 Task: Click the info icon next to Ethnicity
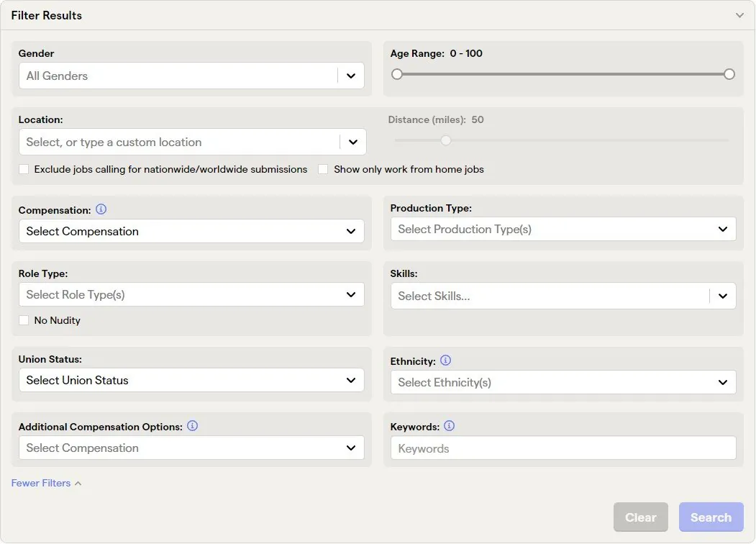446,361
